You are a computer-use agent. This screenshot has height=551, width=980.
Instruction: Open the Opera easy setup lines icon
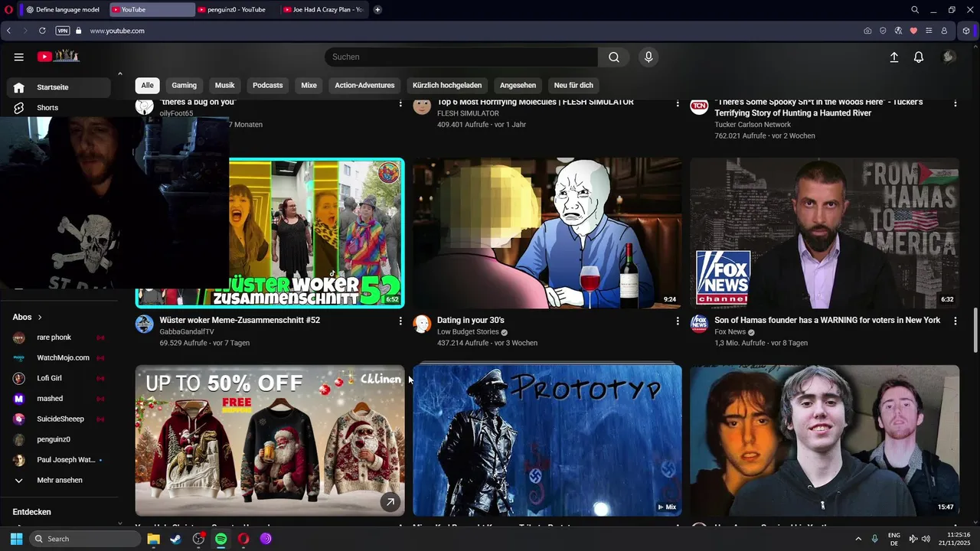929,31
